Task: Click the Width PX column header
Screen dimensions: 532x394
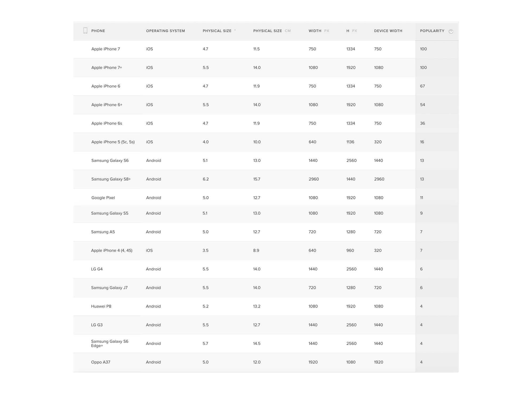Action: [319, 31]
